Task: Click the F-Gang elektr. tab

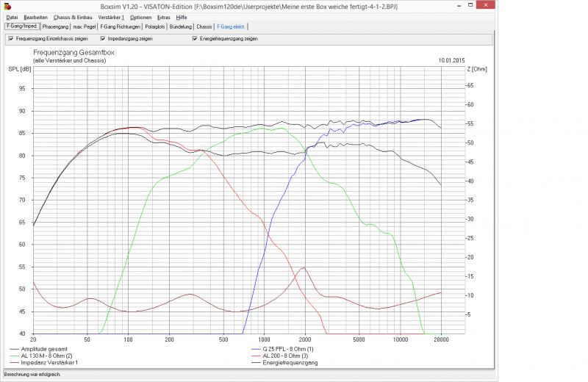Action: (x=231, y=26)
